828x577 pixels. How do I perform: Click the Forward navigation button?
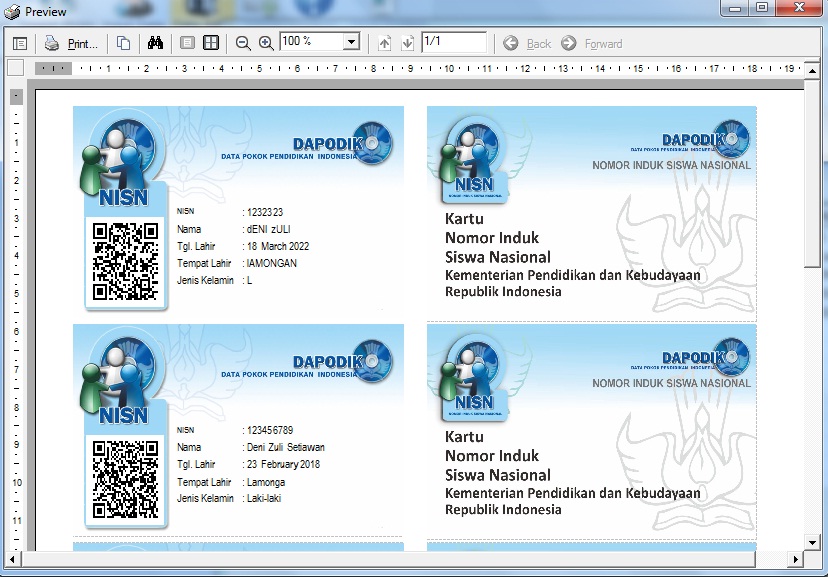pyautogui.click(x=591, y=43)
